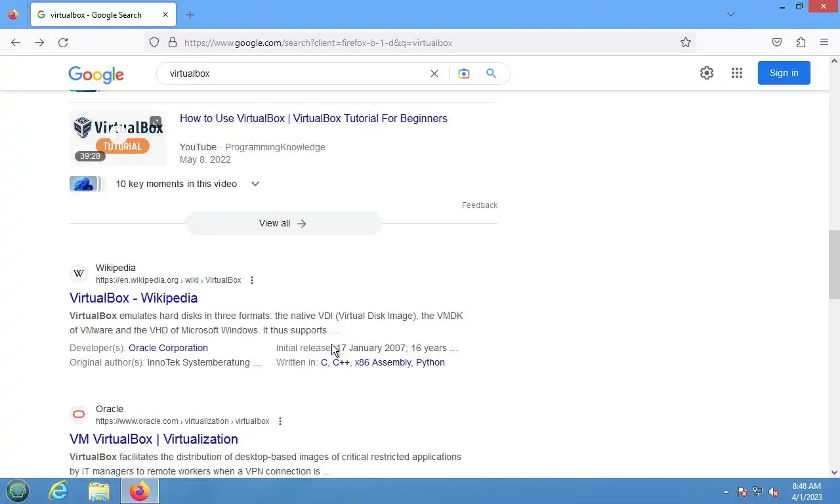Search by image camera icon
Image resolution: width=840 pixels, height=504 pixels.
(464, 73)
